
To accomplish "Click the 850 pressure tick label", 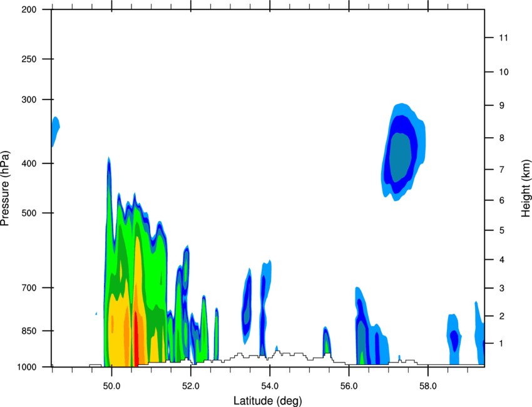I will point(29,331).
